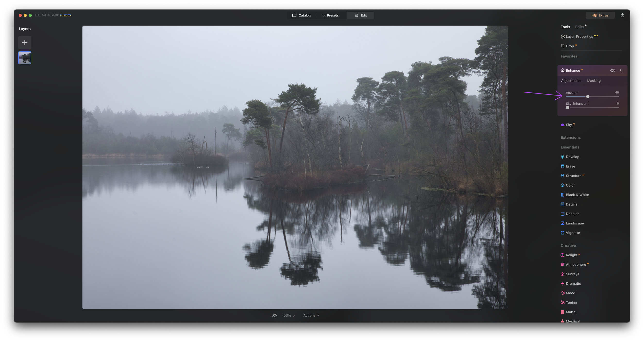
Task: Select the Develop tool
Action: coord(572,157)
